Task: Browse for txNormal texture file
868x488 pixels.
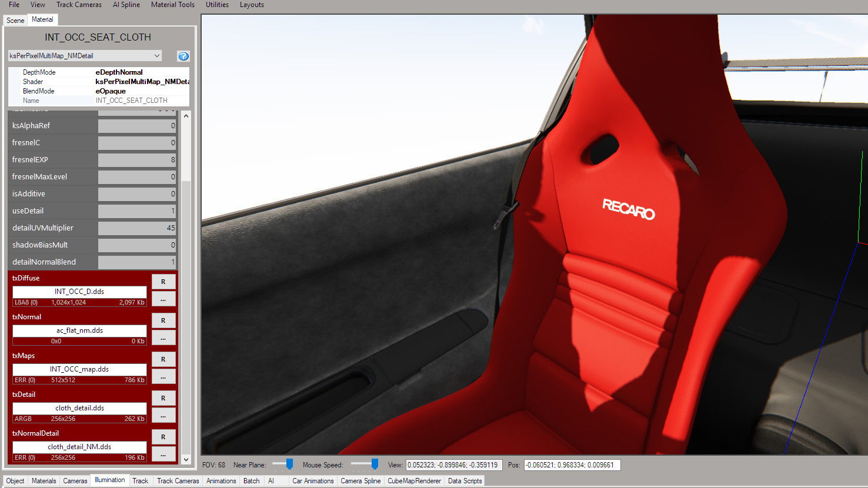Action: 163,338
